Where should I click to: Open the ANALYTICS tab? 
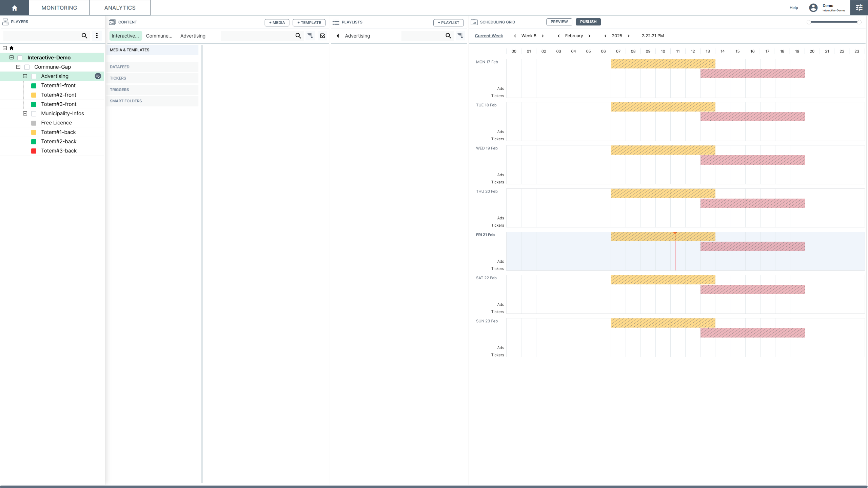coord(120,8)
